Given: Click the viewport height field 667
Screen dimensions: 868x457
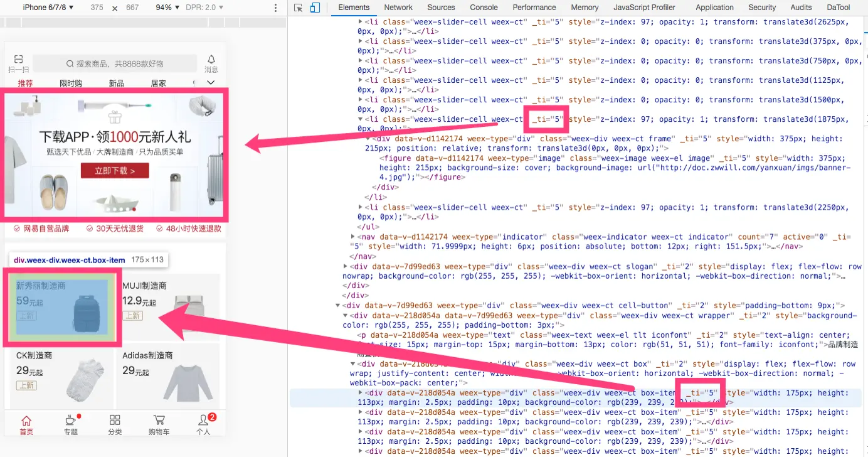Looking at the screenshot, I should [x=132, y=8].
